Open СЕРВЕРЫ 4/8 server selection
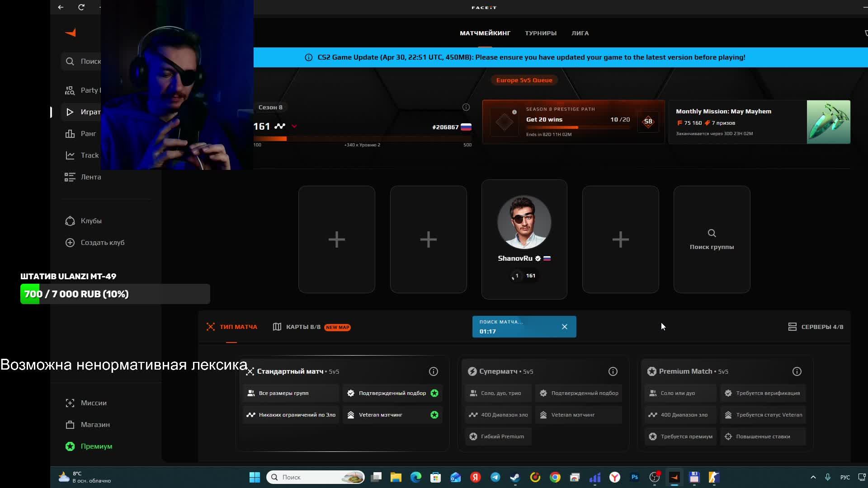Viewport: 868px width, 488px height. point(816,327)
